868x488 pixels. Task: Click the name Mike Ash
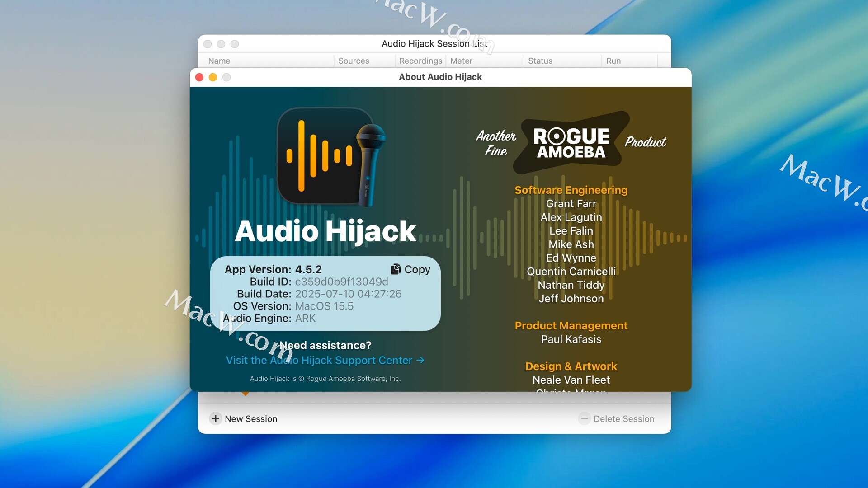pos(571,244)
